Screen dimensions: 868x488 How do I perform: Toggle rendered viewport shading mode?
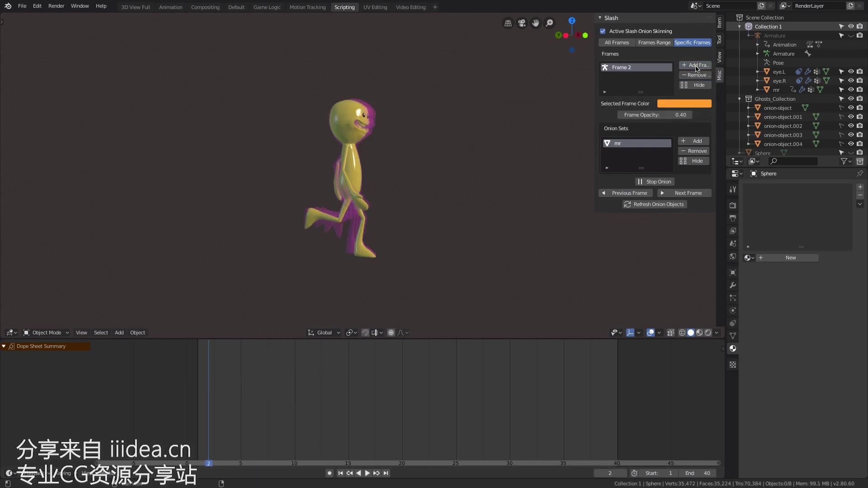[x=708, y=333]
